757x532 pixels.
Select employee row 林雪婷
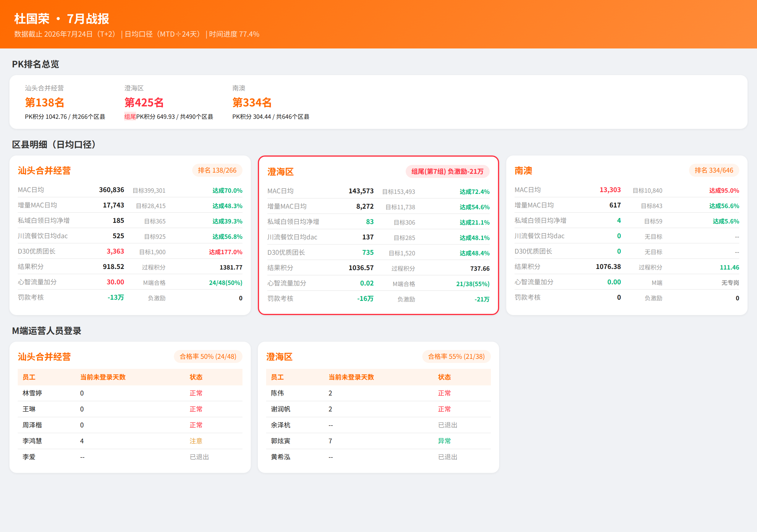click(x=130, y=393)
